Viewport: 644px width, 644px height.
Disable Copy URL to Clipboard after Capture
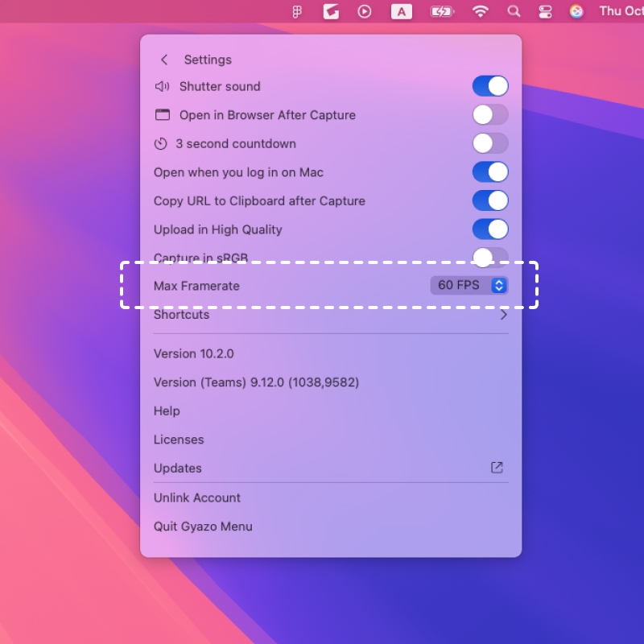[489, 200]
